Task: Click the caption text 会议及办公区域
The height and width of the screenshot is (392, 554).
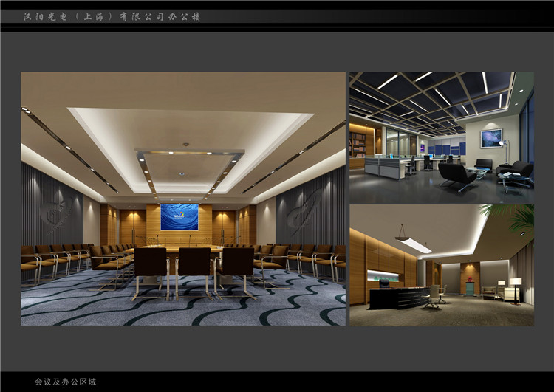Action: 65,382
